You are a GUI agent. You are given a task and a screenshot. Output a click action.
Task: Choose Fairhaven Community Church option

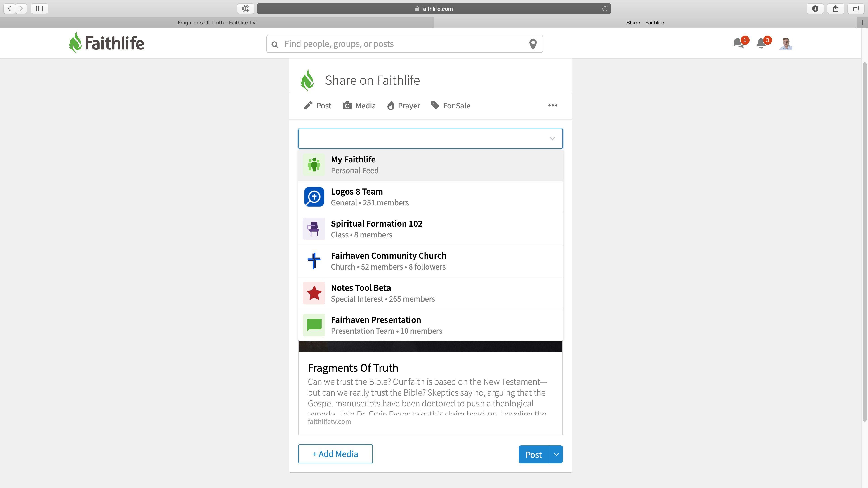(x=430, y=261)
